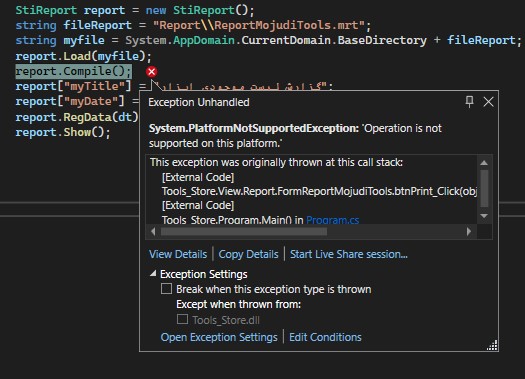Click call stack scroll right arrow
Viewport: 525px width, 379px height.
click(x=469, y=231)
